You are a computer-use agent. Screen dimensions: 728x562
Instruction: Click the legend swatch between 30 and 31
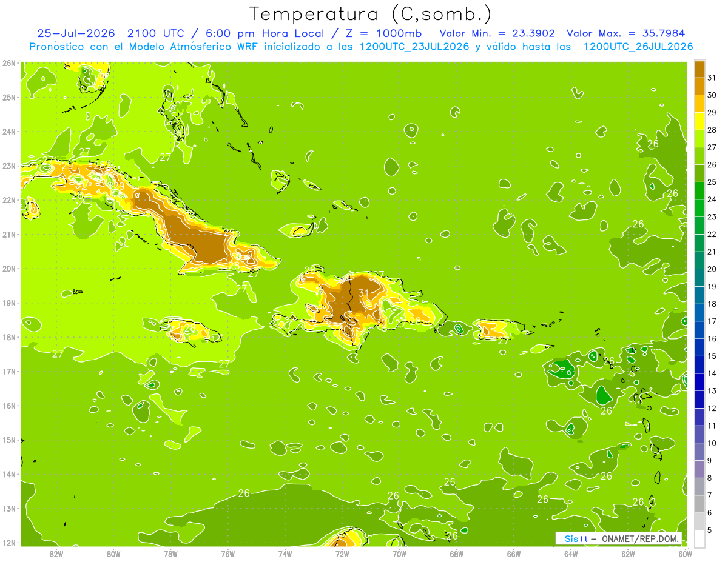click(699, 86)
